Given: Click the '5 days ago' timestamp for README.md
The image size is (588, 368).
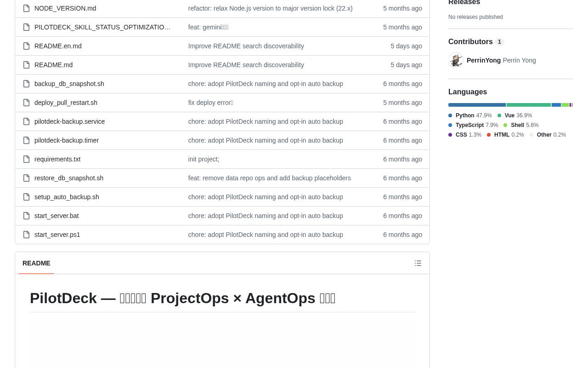Looking at the screenshot, I should click(x=406, y=65).
